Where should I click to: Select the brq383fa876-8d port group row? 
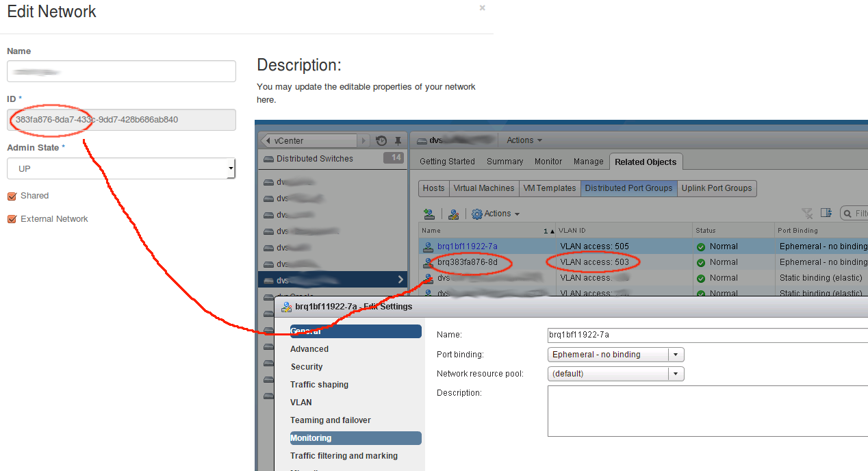coord(643,262)
